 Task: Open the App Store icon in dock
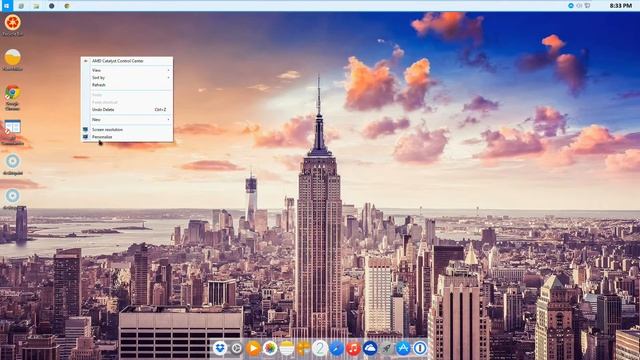coord(403,348)
